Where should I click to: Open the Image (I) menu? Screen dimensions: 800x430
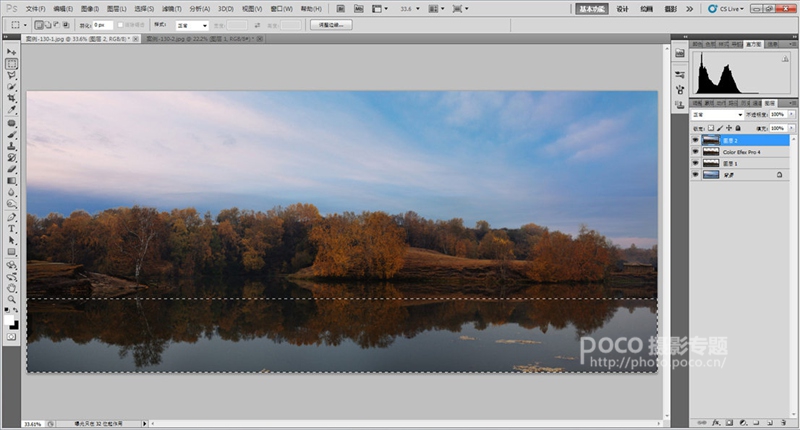click(90, 9)
